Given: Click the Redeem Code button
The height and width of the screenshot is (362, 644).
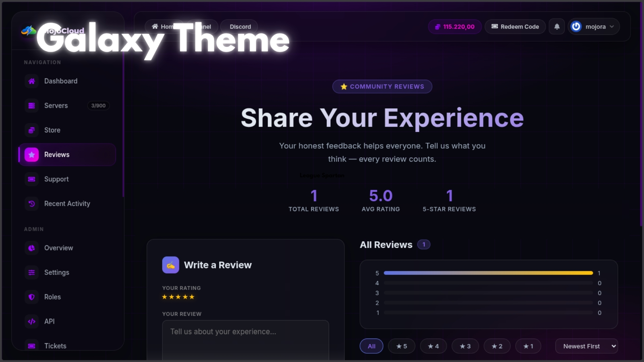Looking at the screenshot, I should [515, 27].
